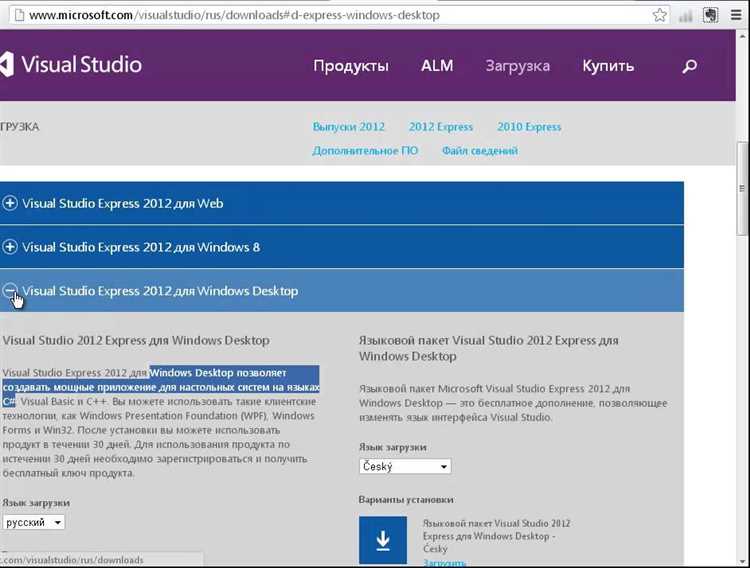Click the ГРУЗКА page title text
This screenshot has height=568, width=750.
20,127
